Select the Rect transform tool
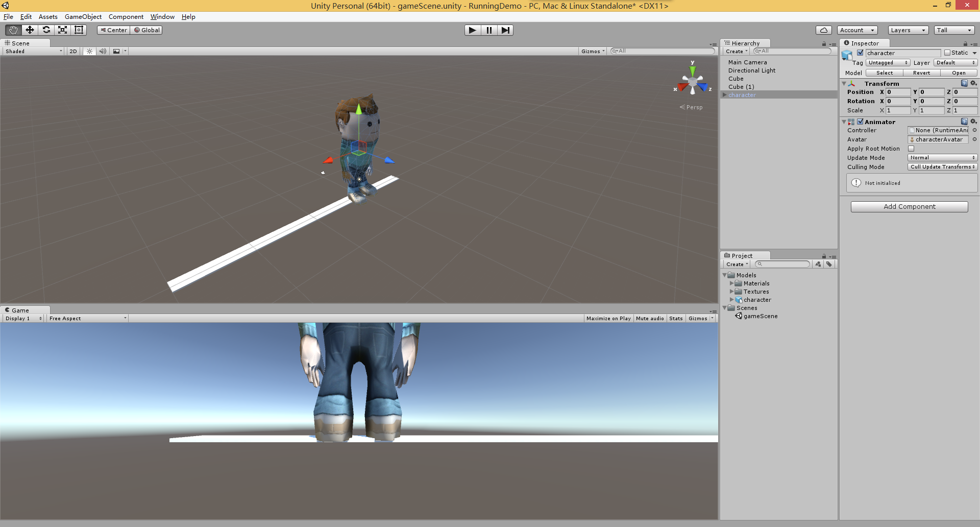Viewport: 980px width, 527px height. 79,30
